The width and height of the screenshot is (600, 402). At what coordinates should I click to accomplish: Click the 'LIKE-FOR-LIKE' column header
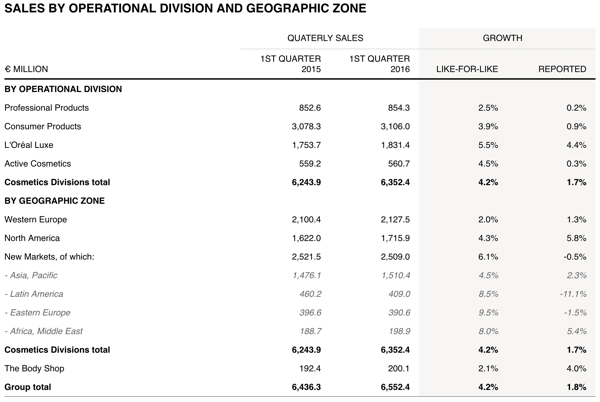tap(467, 69)
